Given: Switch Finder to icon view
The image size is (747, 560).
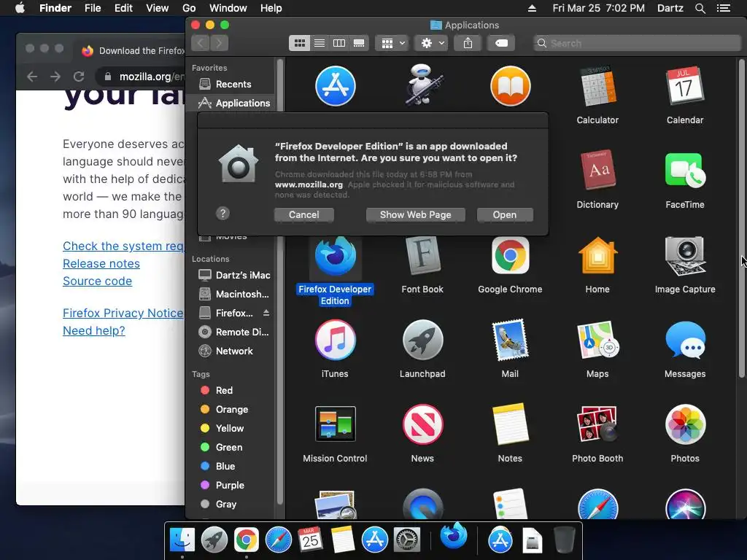Looking at the screenshot, I should point(300,43).
